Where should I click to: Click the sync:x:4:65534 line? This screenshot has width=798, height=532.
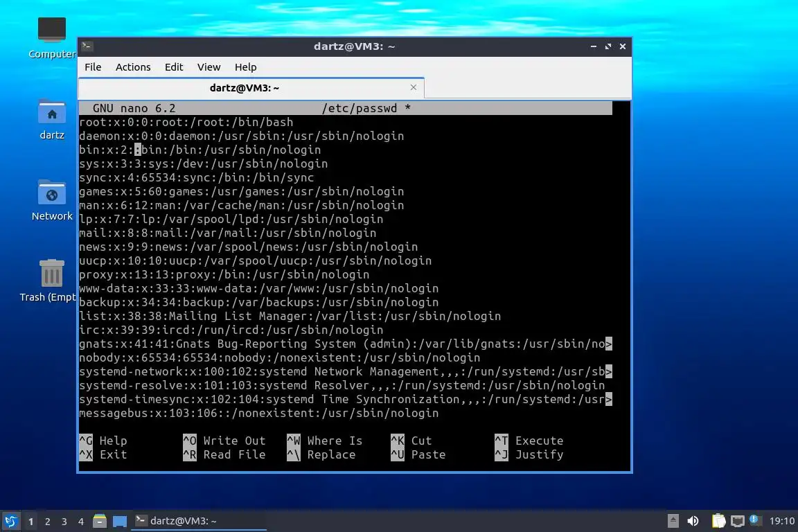(197, 177)
